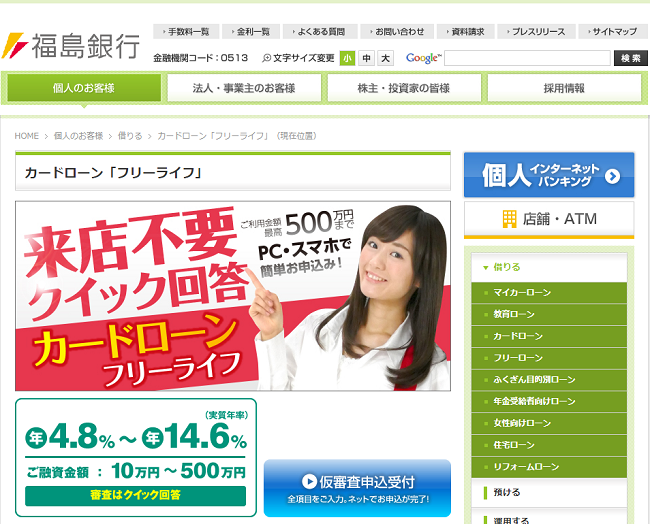The height and width of the screenshot is (524, 650).
Task: Open マイカーローン in sidebar
Action: [x=549, y=293]
